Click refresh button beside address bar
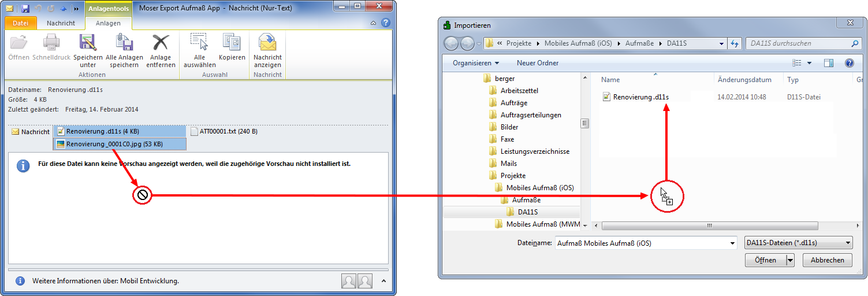 (735, 43)
